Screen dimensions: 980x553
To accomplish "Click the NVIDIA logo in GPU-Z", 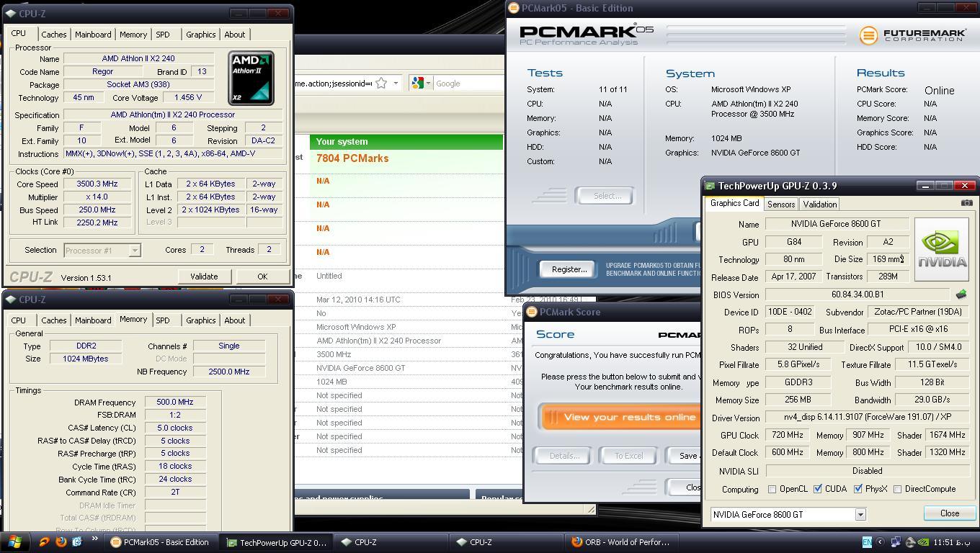I will (941, 250).
